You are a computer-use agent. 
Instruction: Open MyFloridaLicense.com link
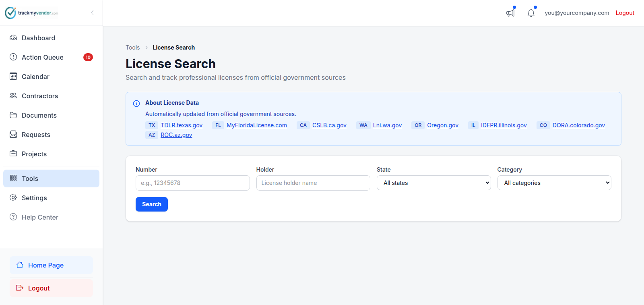point(257,125)
